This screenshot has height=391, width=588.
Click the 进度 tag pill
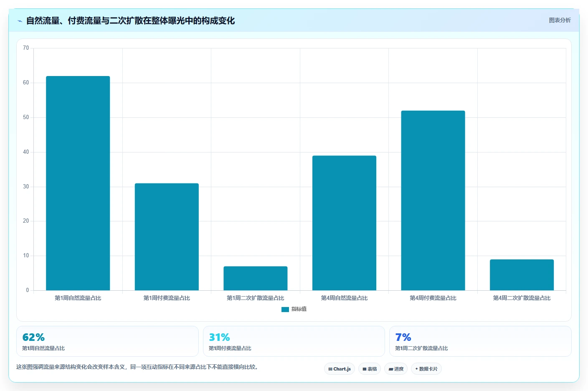tap(396, 369)
